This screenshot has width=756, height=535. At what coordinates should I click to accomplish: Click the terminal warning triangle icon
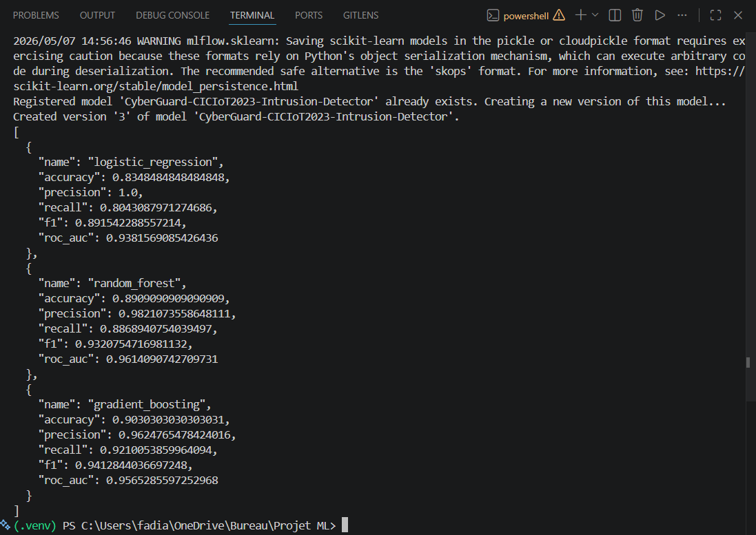[559, 15]
